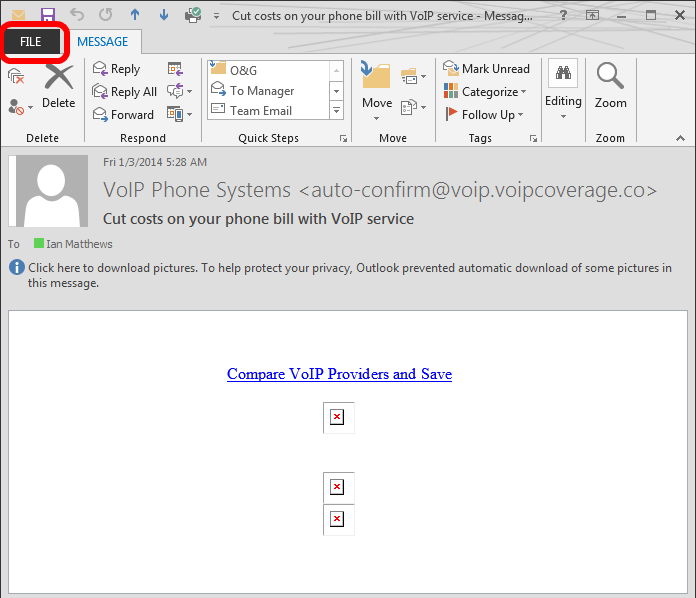Click the Delete message icon
Screen dimensions: 696x598
coord(59,84)
